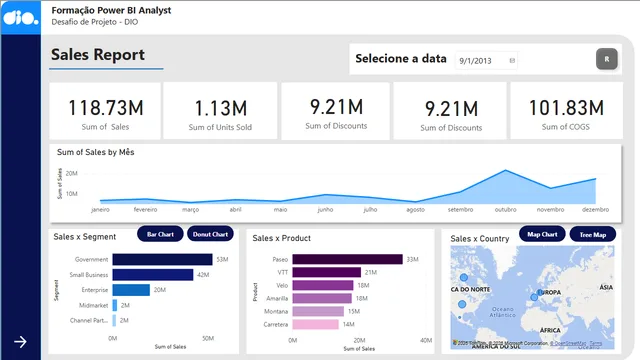Click the Terms link on map
Image resolution: width=640 pixels, height=360 pixels.
click(x=596, y=344)
